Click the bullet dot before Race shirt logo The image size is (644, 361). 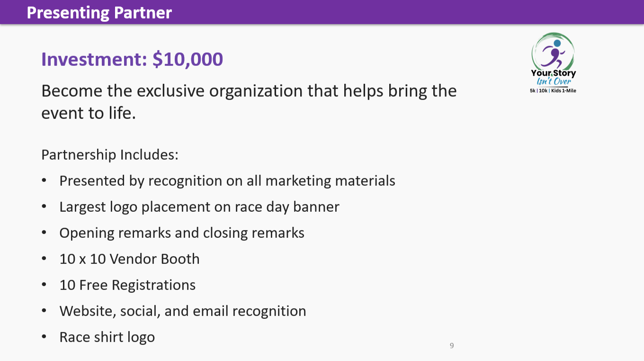(44, 337)
